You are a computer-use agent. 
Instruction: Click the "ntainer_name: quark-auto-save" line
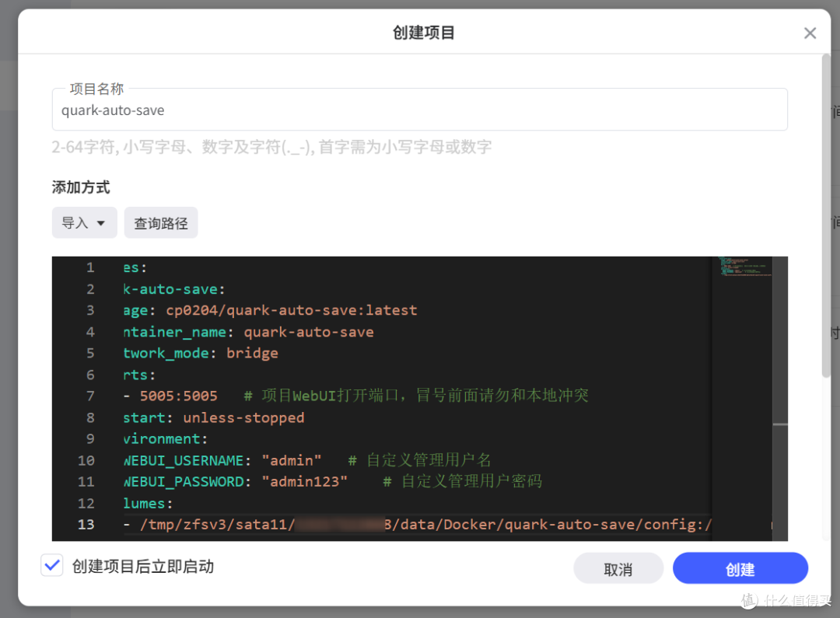click(249, 332)
